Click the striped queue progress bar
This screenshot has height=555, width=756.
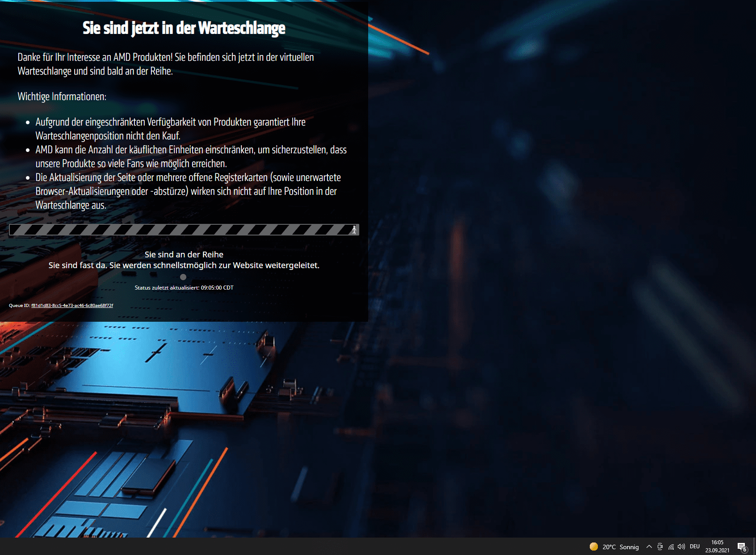184,230
